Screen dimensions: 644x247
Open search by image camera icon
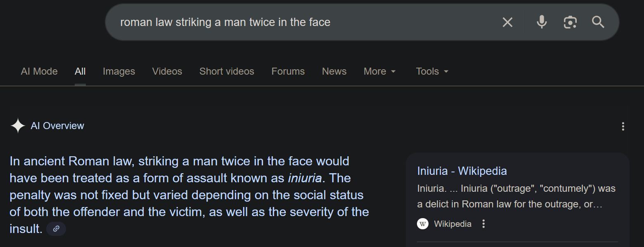[570, 22]
